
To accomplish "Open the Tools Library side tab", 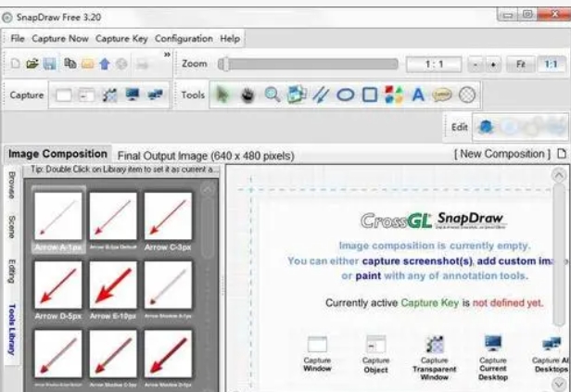I will click(12, 329).
